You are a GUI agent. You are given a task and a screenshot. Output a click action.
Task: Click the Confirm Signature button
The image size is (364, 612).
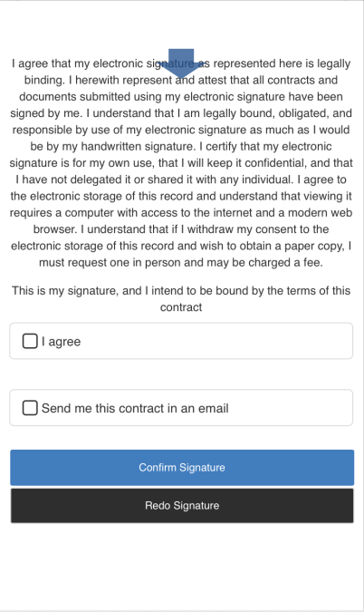pyautogui.click(x=182, y=467)
